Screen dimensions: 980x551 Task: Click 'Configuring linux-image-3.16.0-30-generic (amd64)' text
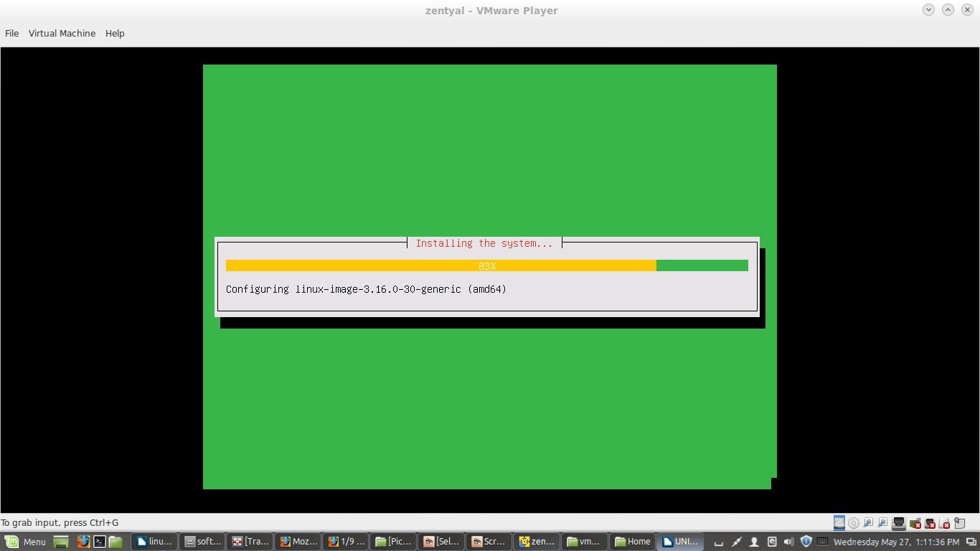pos(366,289)
